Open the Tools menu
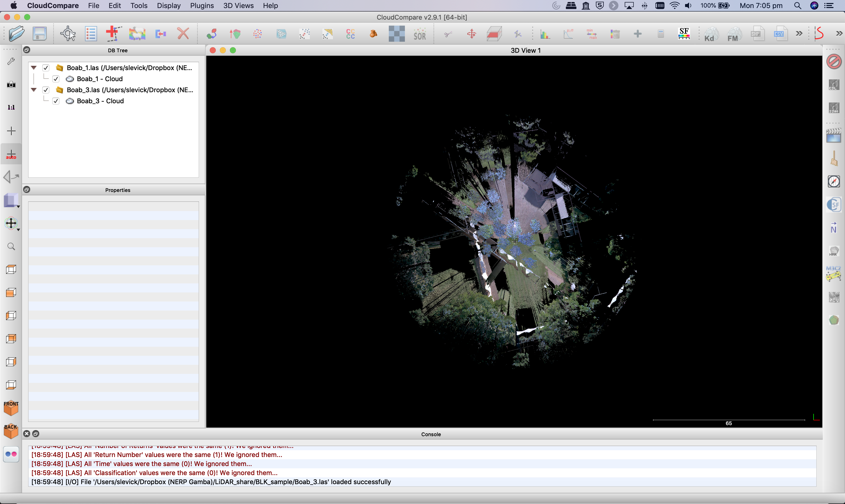The height and width of the screenshot is (504, 845). [x=139, y=6]
